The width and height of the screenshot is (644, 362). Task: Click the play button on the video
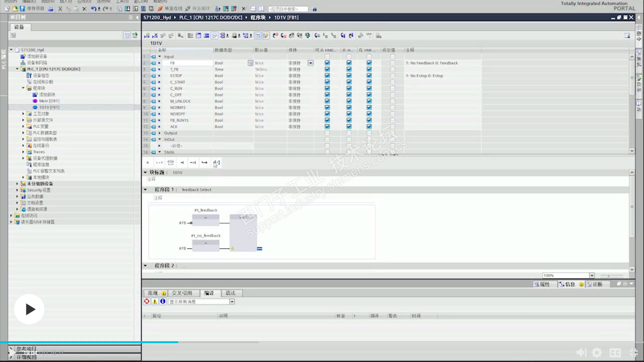[x=29, y=309]
